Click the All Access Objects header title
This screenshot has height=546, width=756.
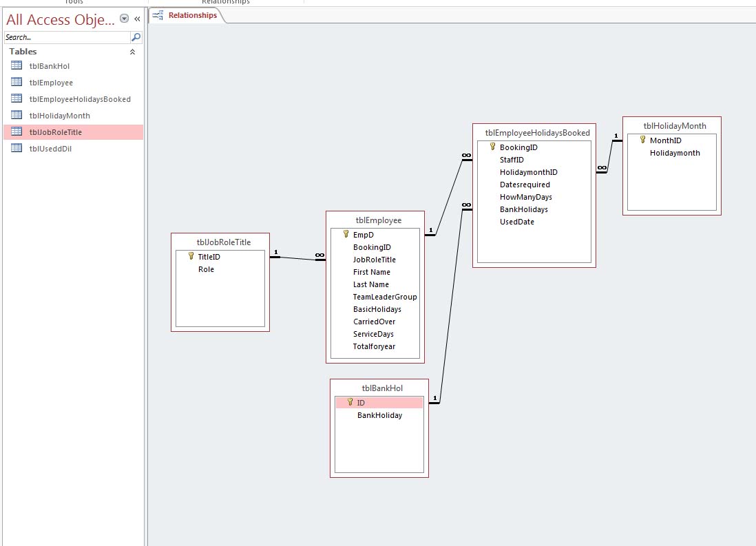tap(61, 19)
